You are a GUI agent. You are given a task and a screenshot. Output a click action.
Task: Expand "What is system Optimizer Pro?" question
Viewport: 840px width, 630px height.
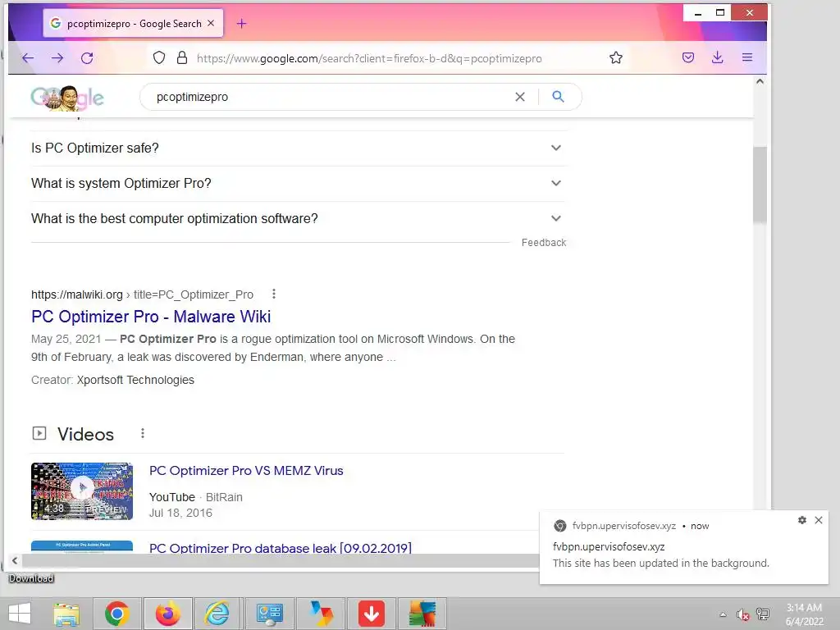point(299,183)
